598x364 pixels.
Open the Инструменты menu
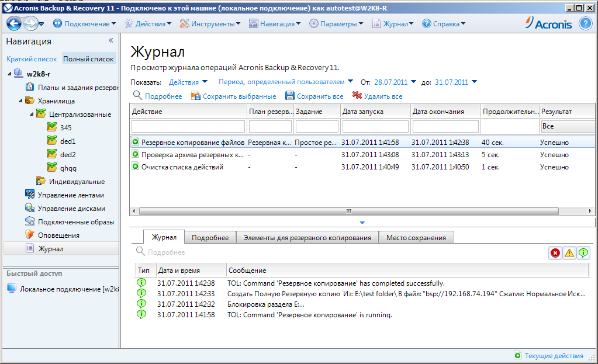(x=210, y=23)
